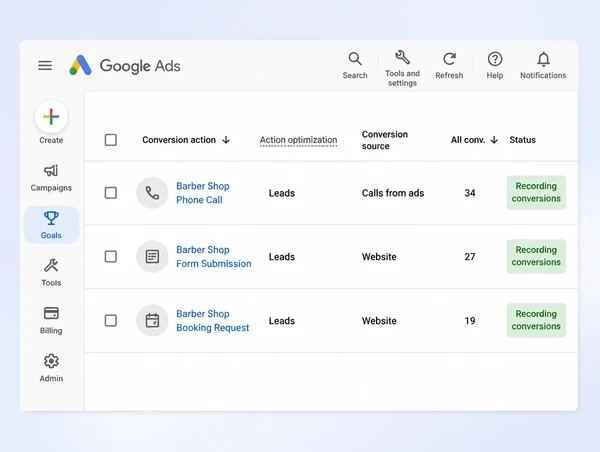Open Barber Shop Booking Request link
The width and height of the screenshot is (600, 452).
(x=212, y=320)
